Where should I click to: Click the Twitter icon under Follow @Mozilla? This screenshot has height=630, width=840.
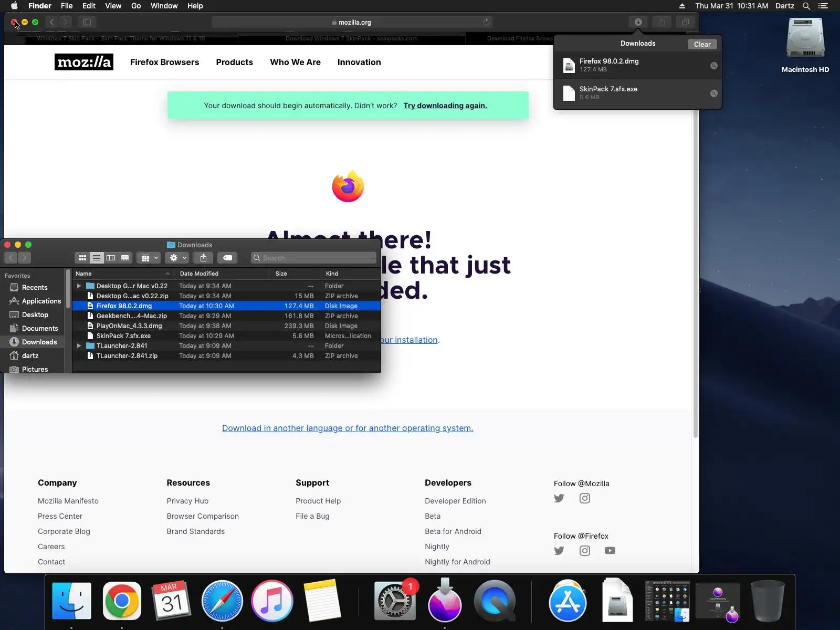coord(559,498)
